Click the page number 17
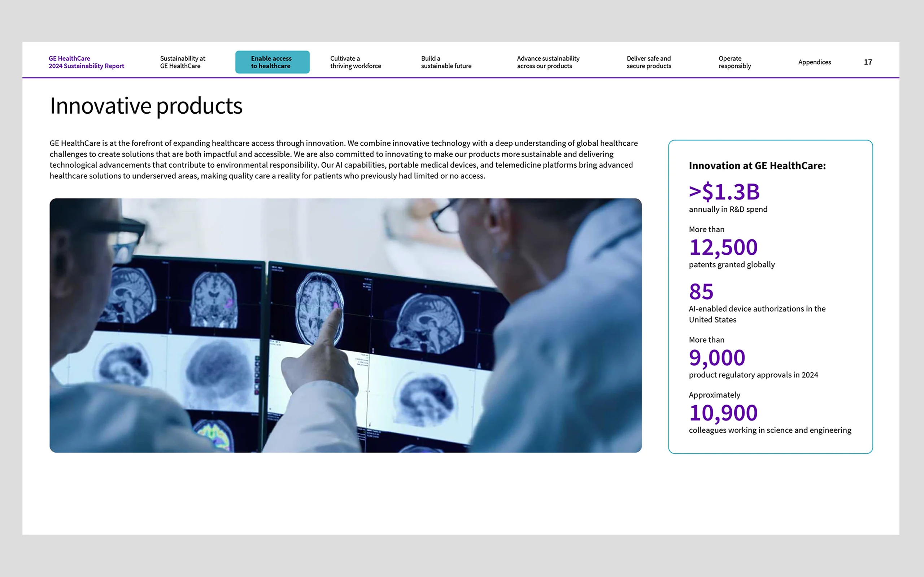924x577 pixels. click(x=867, y=62)
